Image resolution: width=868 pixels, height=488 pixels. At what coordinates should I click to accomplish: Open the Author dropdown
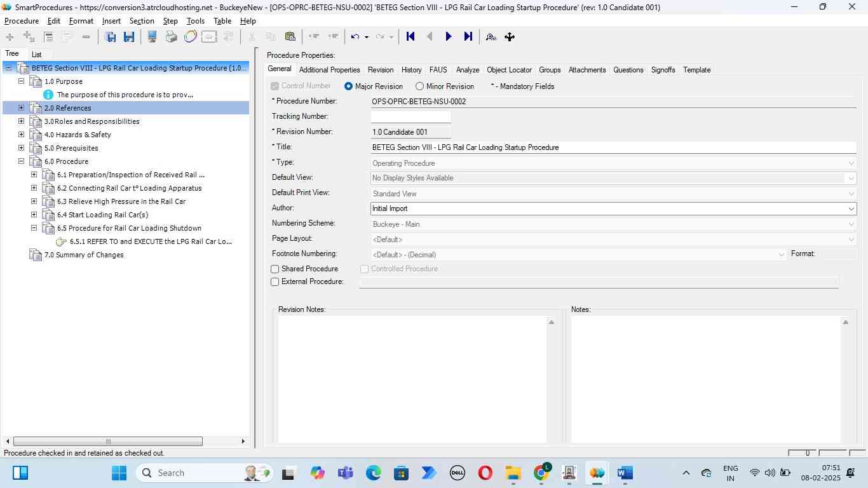point(851,208)
